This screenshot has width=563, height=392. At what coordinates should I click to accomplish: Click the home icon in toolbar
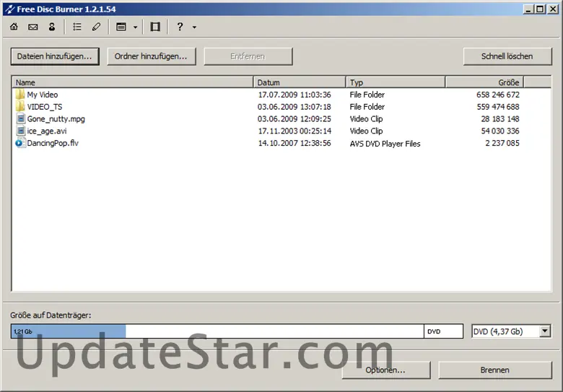14,27
